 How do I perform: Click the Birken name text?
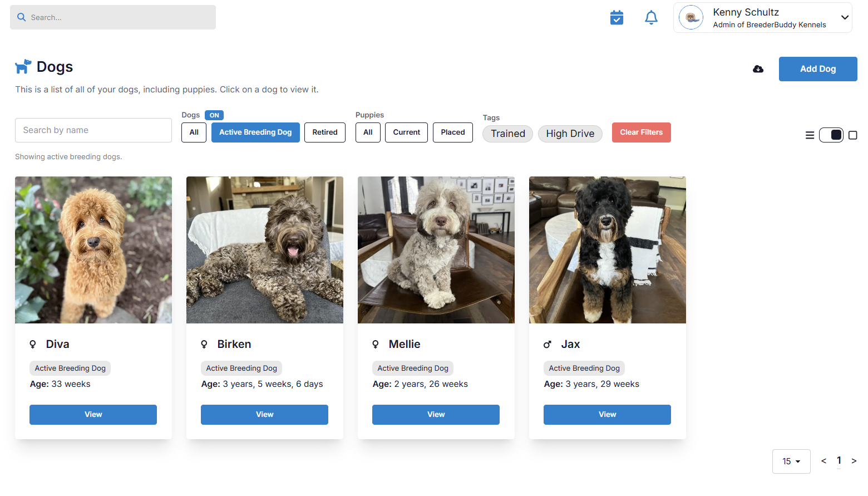(234, 344)
